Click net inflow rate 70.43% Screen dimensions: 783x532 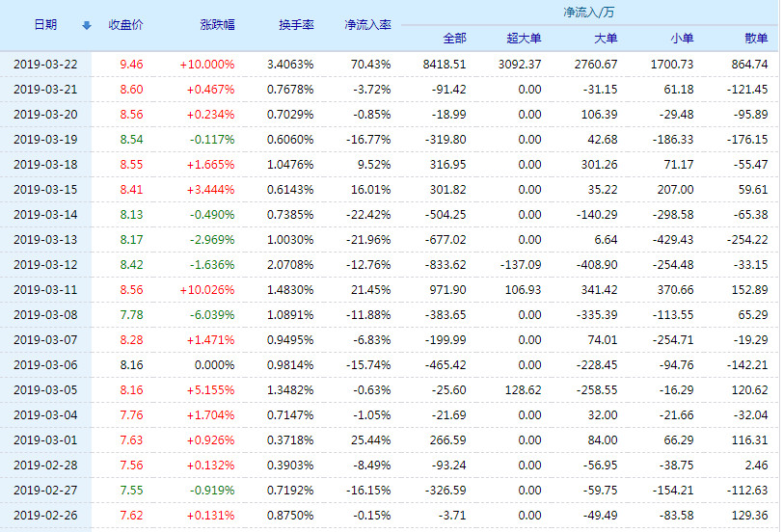point(371,65)
